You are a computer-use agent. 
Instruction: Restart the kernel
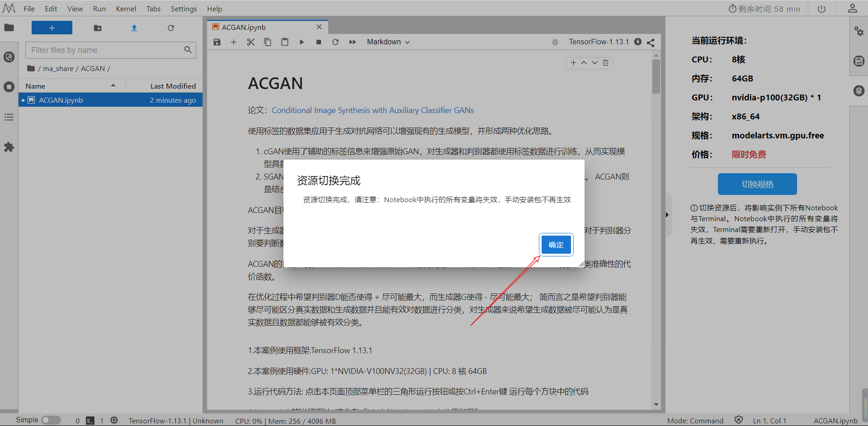tap(335, 42)
